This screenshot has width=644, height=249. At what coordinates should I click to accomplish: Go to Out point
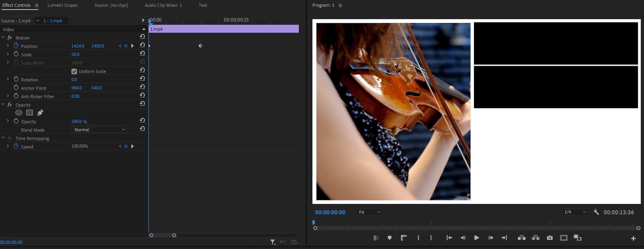(x=504, y=238)
